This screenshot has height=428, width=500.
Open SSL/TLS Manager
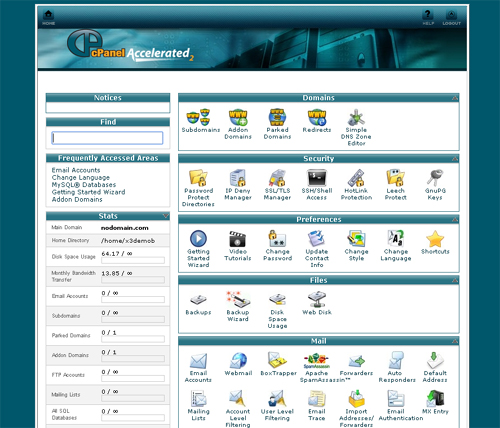click(277, 178)
